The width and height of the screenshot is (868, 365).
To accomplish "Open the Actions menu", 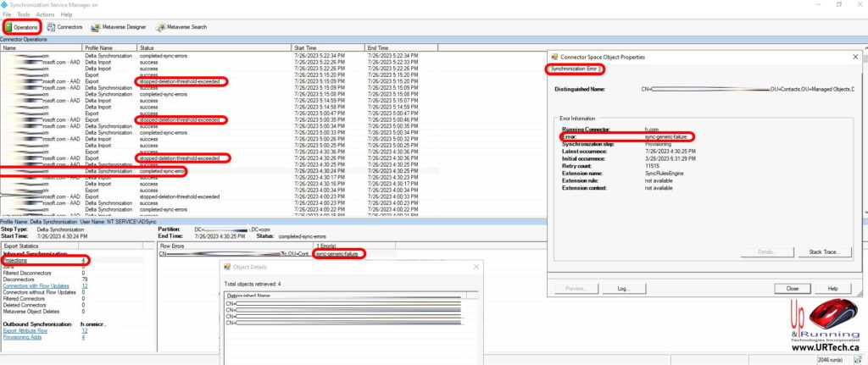I will point(45,14).
